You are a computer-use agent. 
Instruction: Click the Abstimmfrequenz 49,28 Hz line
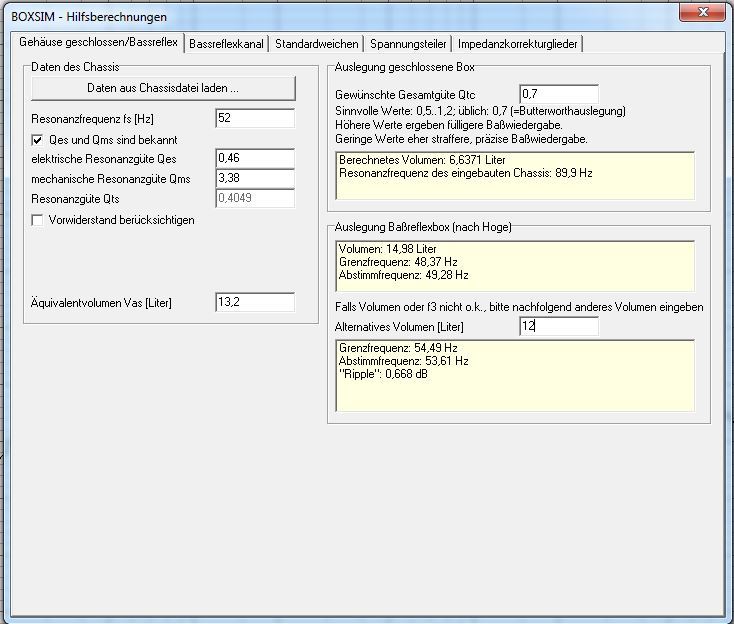click(x=404, y=275)
